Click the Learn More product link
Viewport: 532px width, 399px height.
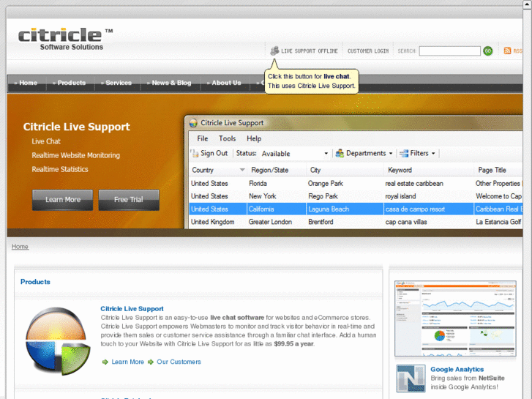(127, 362)
